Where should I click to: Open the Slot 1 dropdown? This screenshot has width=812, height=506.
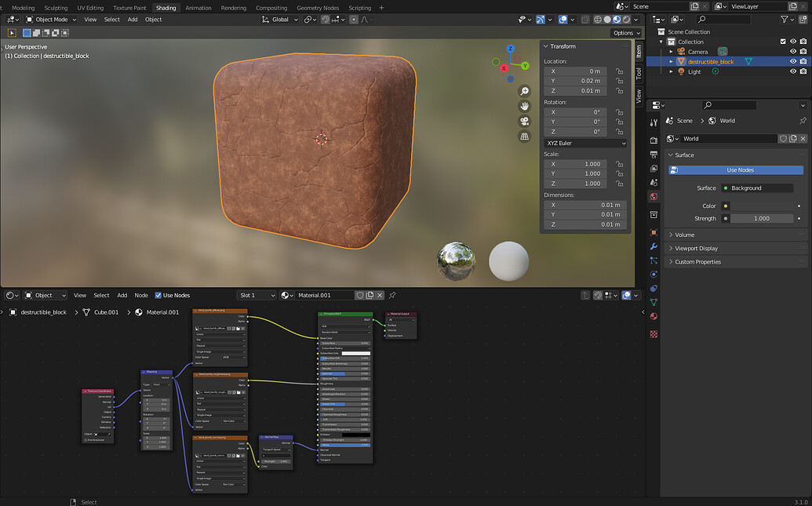tap(257, 295)
